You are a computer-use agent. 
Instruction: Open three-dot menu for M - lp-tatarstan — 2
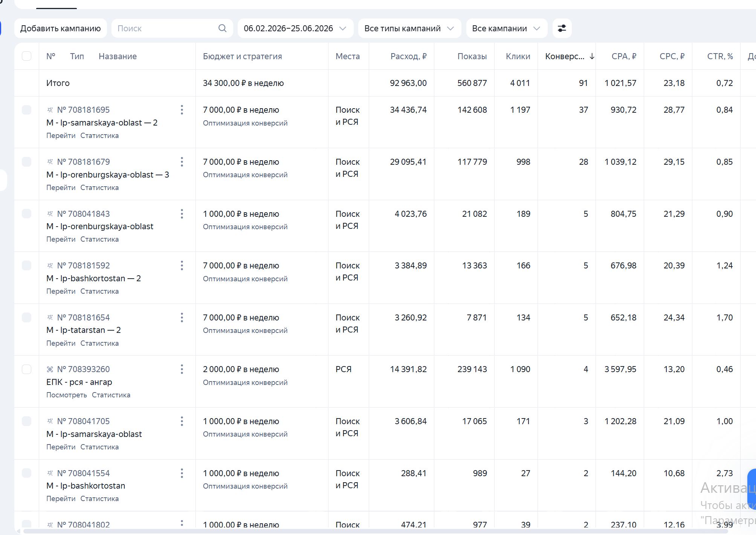tap(182, 317)
